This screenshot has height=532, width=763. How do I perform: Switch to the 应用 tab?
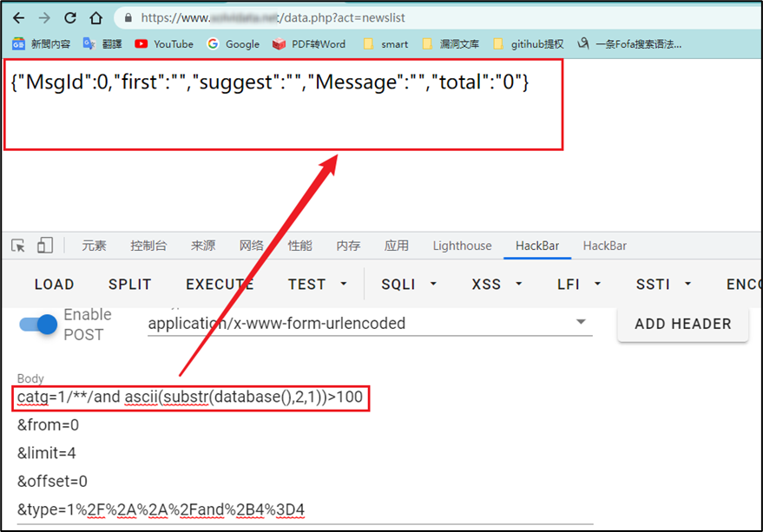point(397,246)
